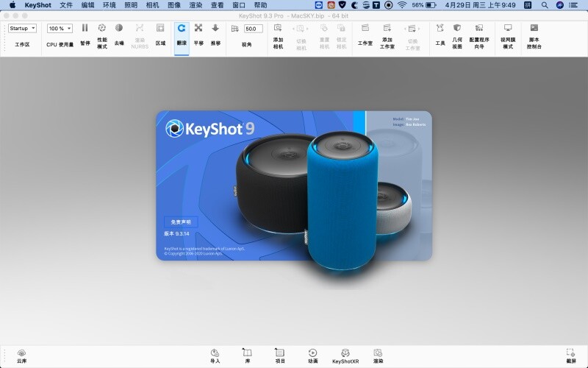Open the 帮助 help menu
The width and height of the screenshot is (588, 368).
pos(260,5)
